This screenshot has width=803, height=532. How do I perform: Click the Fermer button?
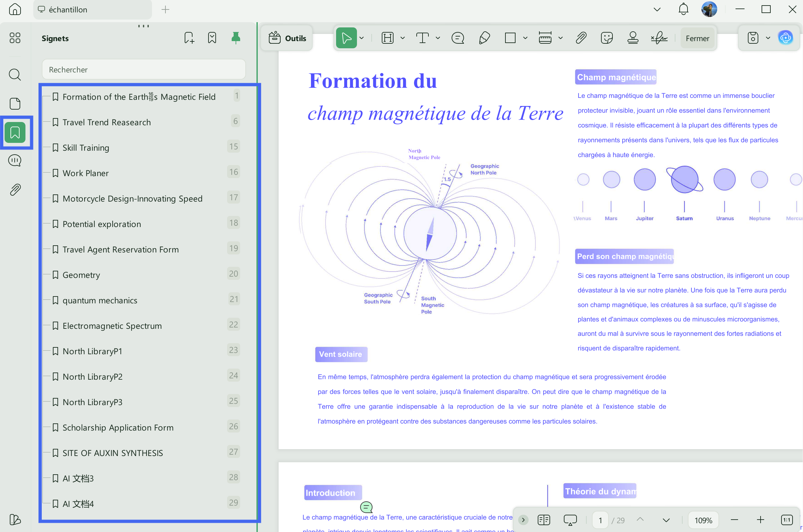697,38
